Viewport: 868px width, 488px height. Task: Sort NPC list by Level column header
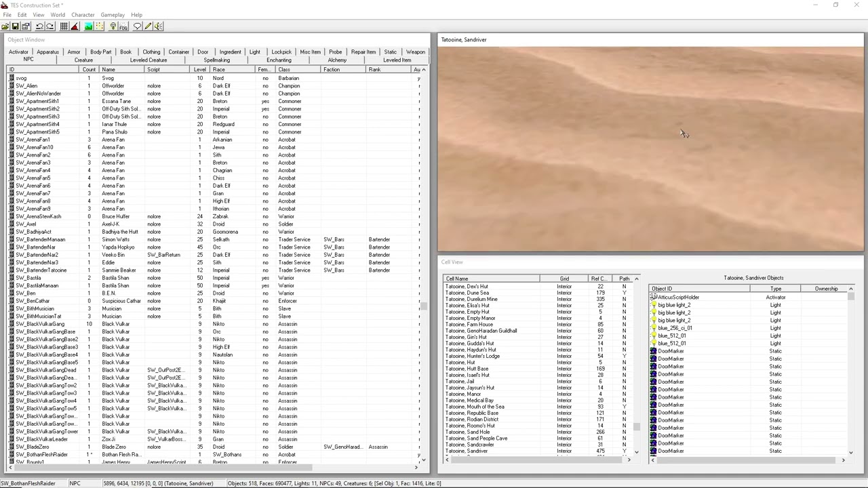pos(200,70)
